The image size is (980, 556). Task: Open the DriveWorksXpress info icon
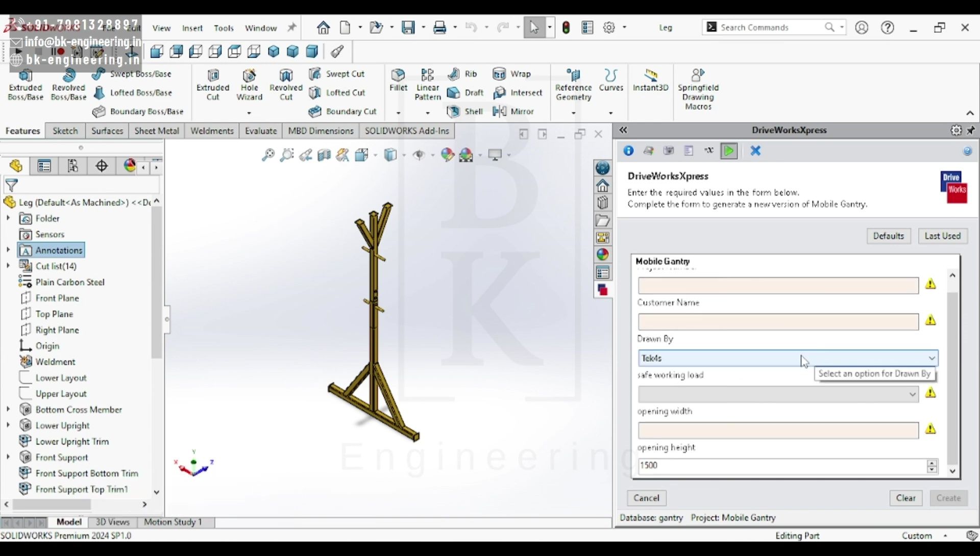pyautogui.click(x=628, y=150)
